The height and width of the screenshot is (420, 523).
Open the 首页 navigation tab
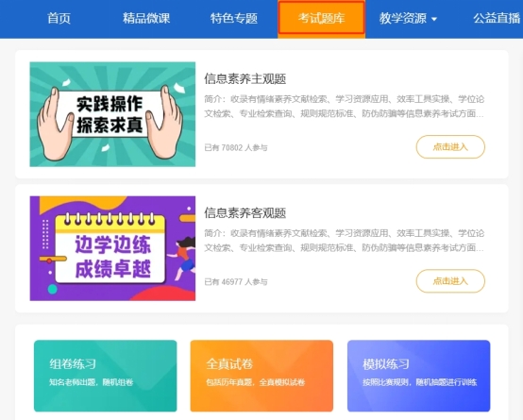click(x=59, y=18)
